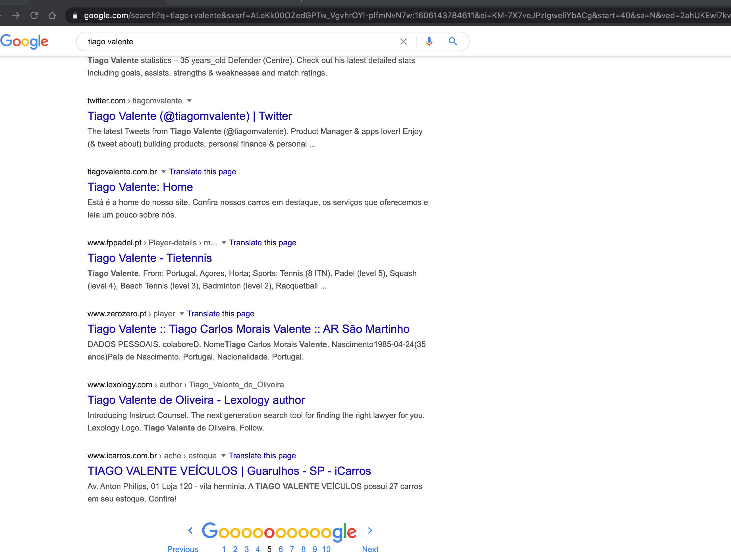Expand tiagovalente.com.br result options arrow
This screenshot has height=560, width=731.
(x=163, y=172)
